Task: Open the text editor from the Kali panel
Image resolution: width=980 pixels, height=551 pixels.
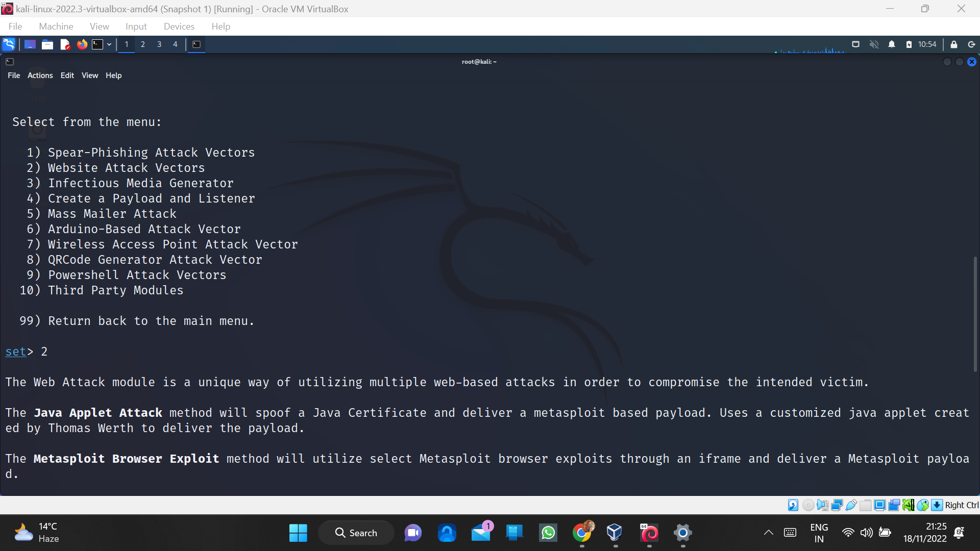Action: [x=65, y=44]
